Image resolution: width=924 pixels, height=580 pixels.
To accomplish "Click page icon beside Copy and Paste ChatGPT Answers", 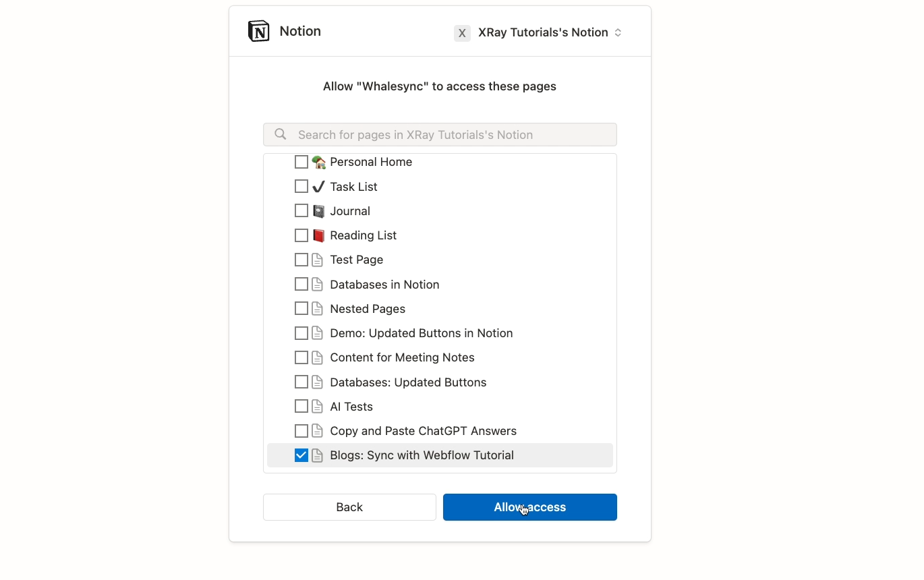I will click(318, 431).
